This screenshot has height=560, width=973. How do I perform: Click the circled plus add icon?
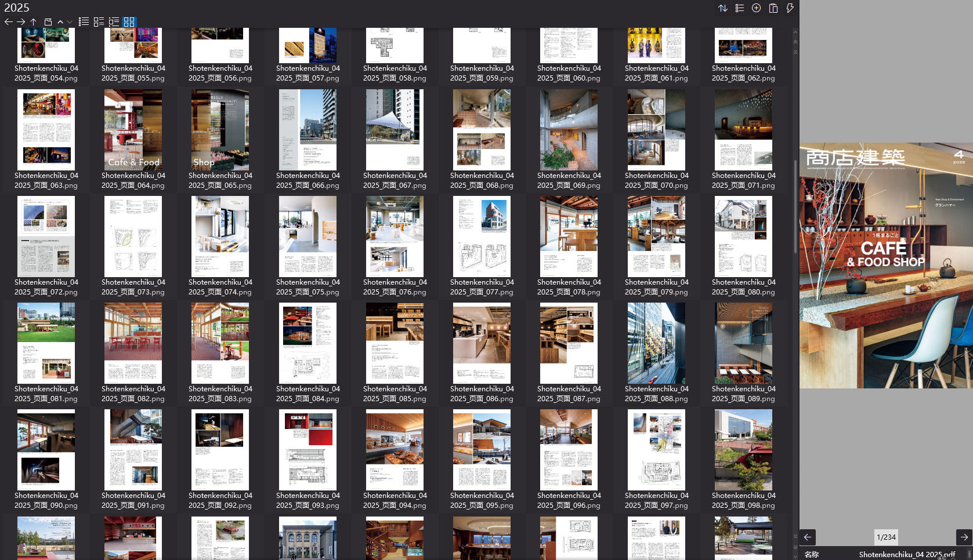[x=756, y=8]
